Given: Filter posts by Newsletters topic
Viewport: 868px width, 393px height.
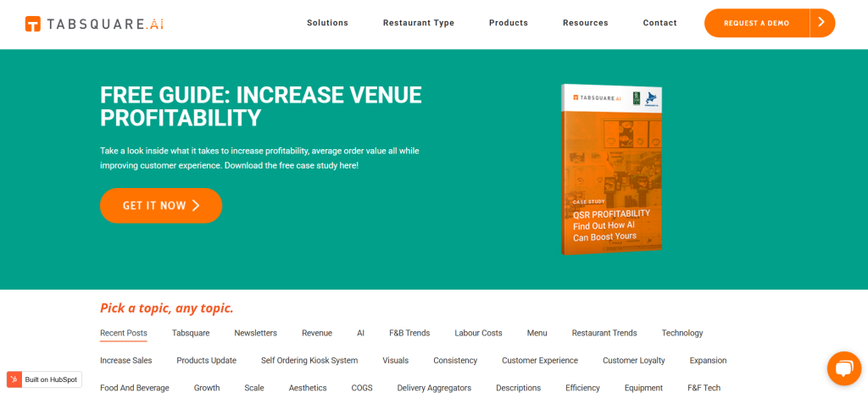Looking at the screenshot, I should (x=255, y=333).
